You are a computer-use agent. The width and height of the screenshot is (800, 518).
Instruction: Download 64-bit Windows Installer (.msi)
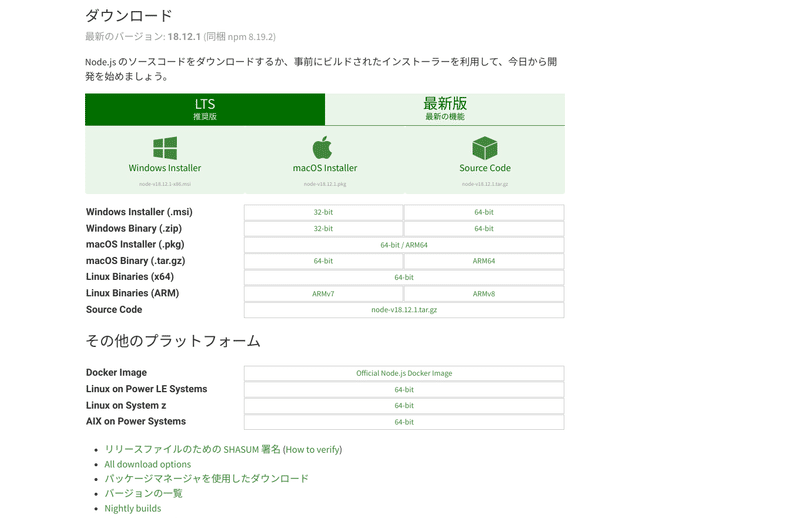point(484,212)
